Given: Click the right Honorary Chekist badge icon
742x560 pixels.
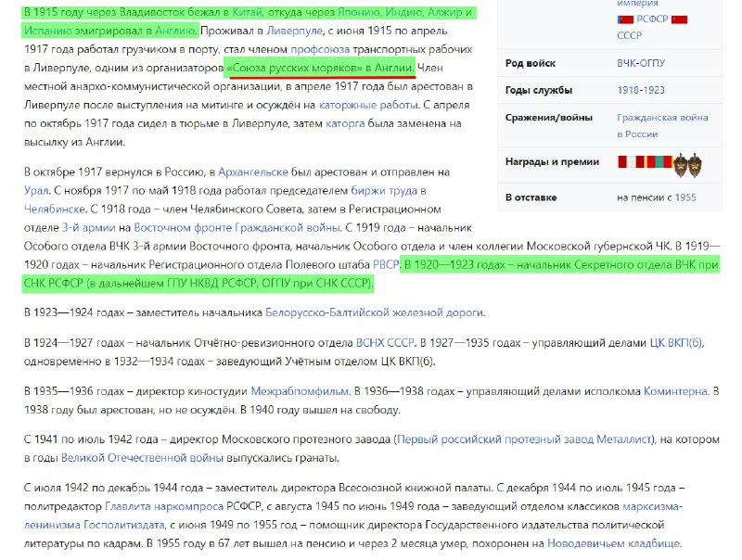Looking at the screenshot, I should click(695, 165).
